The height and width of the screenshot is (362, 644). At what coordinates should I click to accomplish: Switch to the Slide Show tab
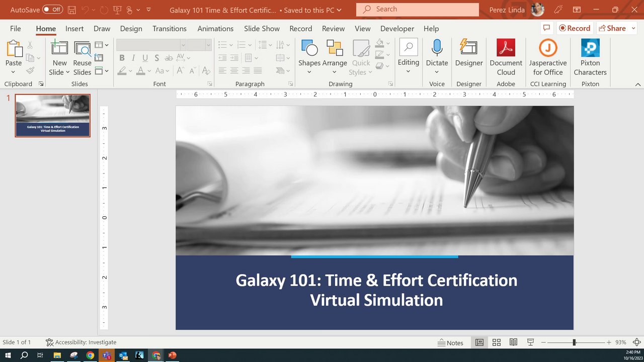point(262,29)
